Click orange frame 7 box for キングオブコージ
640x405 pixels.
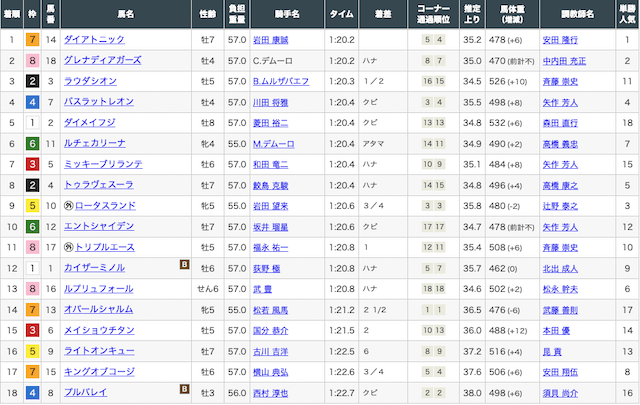pyautogui.click(x=32, y=372)
